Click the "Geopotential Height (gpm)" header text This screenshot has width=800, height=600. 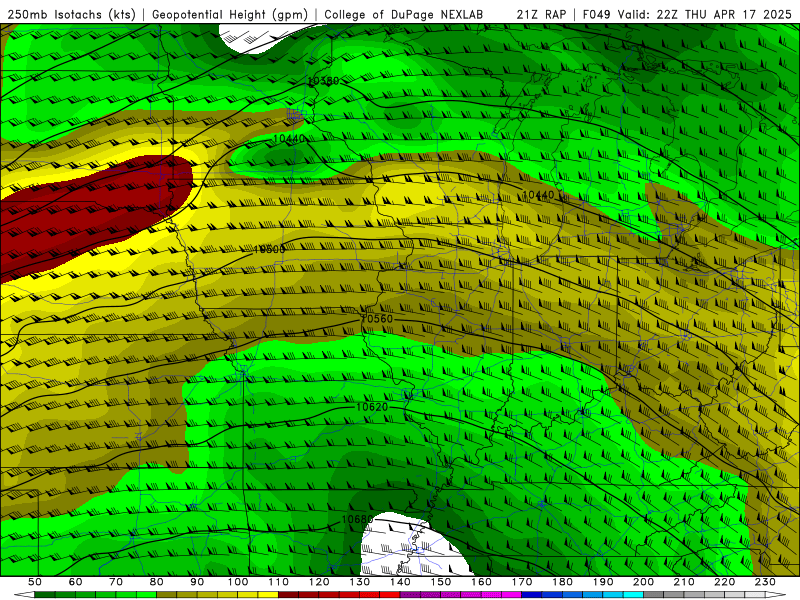(230, 14)
